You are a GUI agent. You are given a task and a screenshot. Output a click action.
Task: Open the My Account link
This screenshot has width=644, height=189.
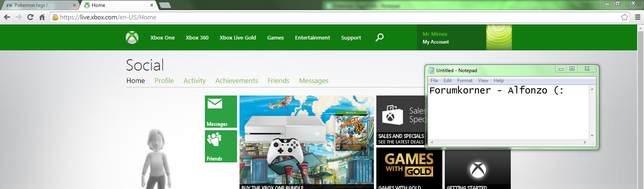pos(436,42)
